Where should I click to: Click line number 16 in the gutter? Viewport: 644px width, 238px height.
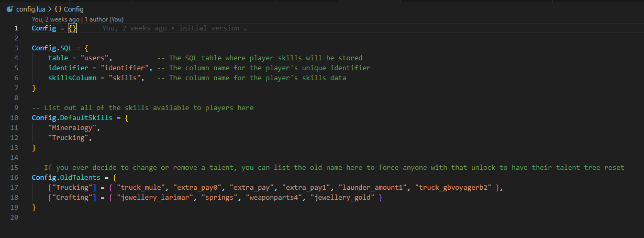[x=15, y=178]
